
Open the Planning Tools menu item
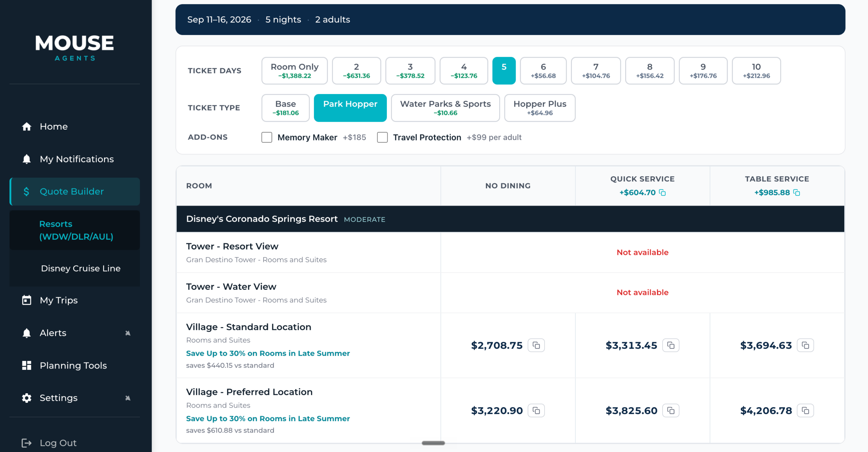75,365
